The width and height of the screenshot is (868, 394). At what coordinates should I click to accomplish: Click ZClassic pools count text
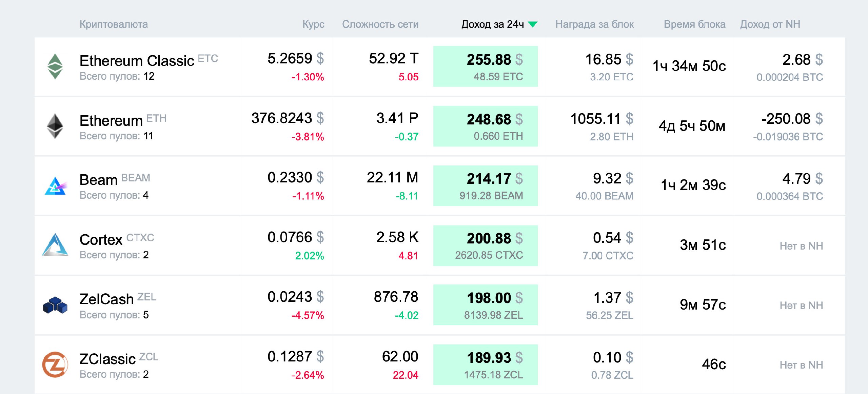point(114,374)
